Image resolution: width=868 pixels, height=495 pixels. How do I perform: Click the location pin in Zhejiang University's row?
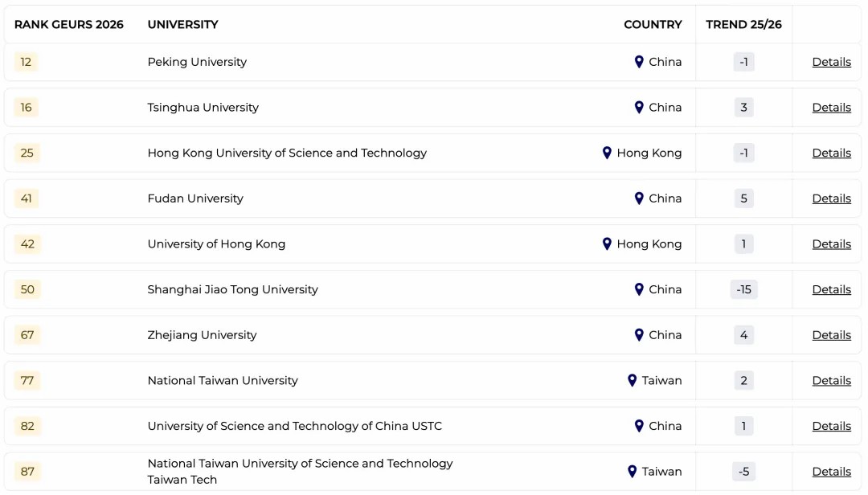pyautogui.click(x=639, y=335)
